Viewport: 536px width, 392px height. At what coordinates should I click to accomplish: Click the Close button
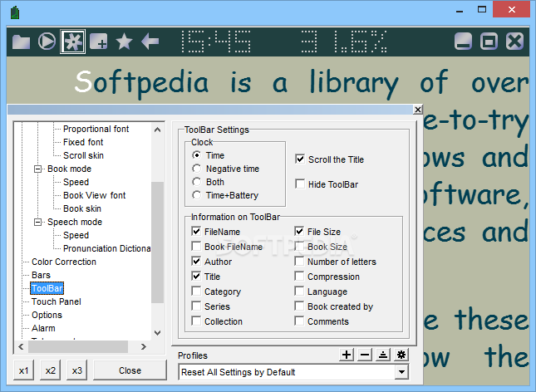[130, 370]
